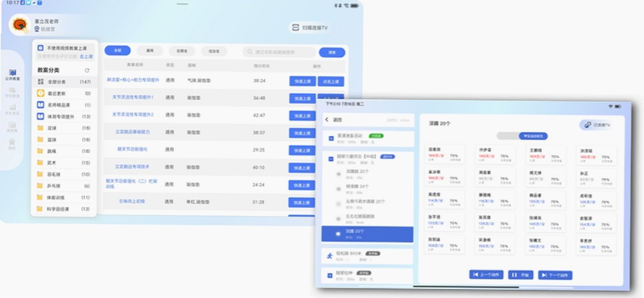Open the 公共教案 sidebar section
The width and height of the screenshot is (644, 298).
click(12, 74)
